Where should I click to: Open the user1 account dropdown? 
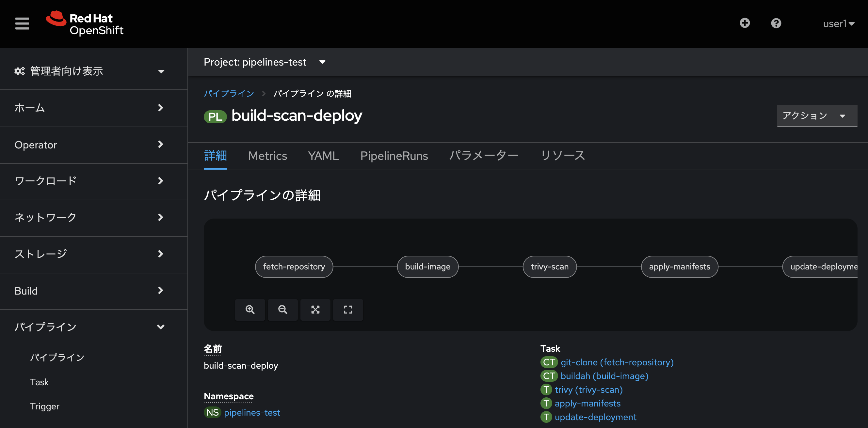click(x=839, y=23)
